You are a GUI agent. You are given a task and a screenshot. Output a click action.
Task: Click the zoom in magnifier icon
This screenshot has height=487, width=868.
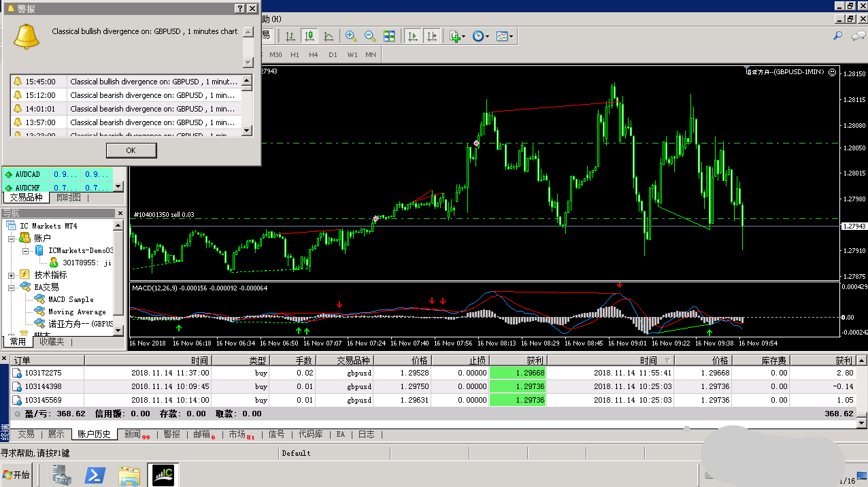(351, 36)
